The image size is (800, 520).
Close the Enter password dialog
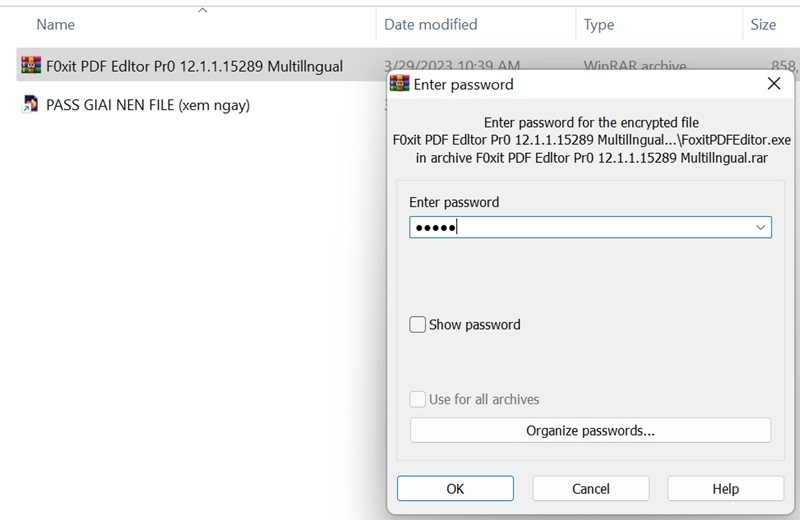click(x=773, y=84)
